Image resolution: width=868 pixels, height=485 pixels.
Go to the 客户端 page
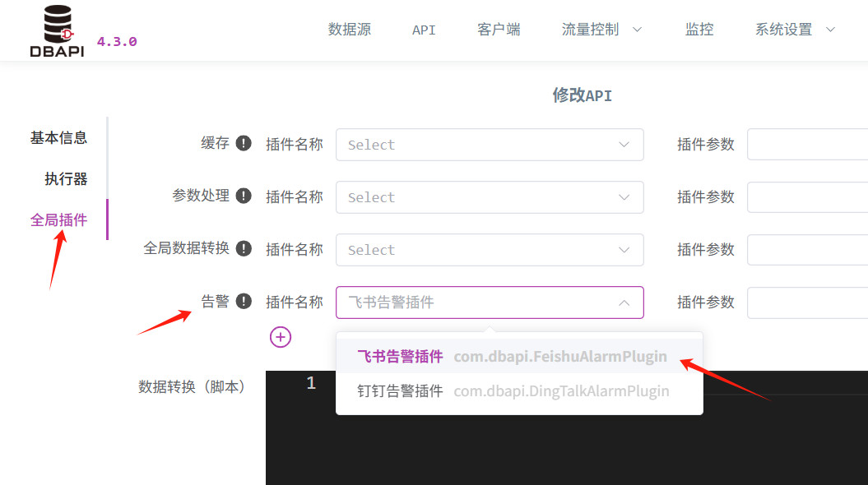click(x=499, y=30)
